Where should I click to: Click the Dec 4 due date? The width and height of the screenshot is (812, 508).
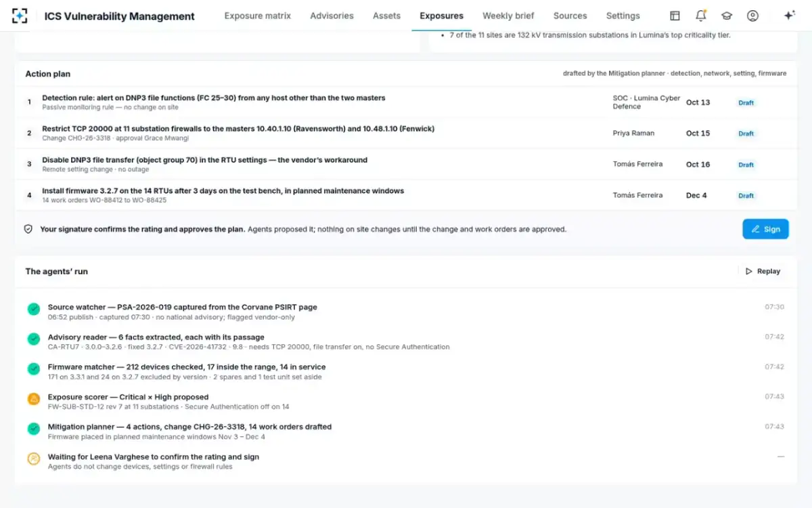pos(696,195)
